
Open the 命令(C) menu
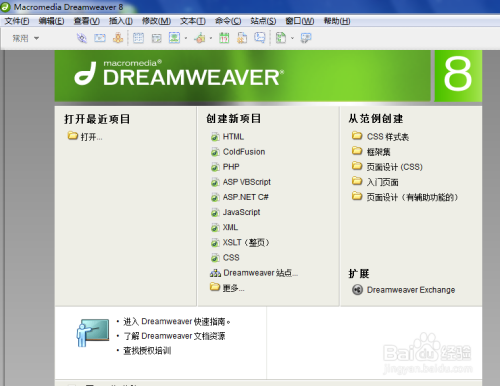click(228, 21)
